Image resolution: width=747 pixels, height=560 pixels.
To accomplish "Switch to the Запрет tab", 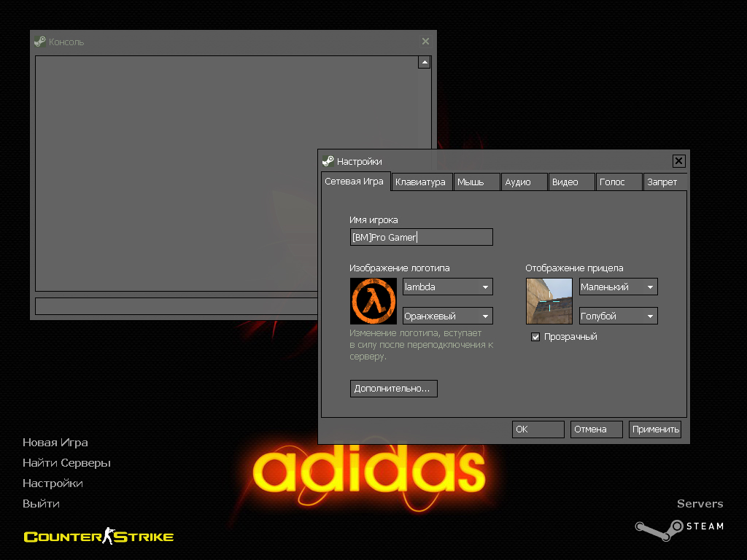I will click(x=665, y=182).
